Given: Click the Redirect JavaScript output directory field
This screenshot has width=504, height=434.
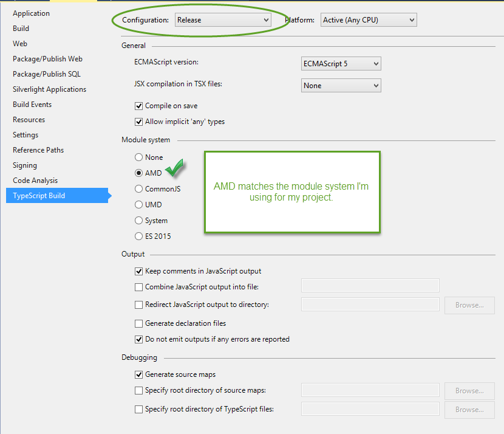Looking at the screenshot, I should click(x=370, y=305).
